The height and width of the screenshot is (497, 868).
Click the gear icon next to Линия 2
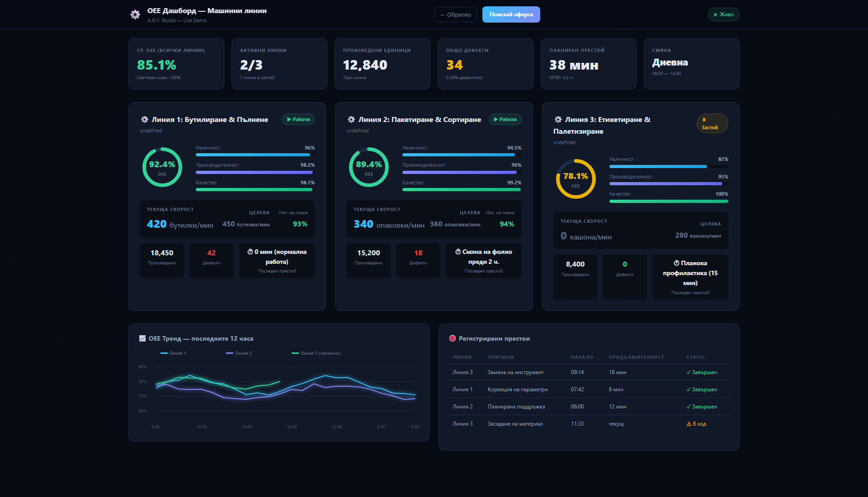click(x=351, y=120)
